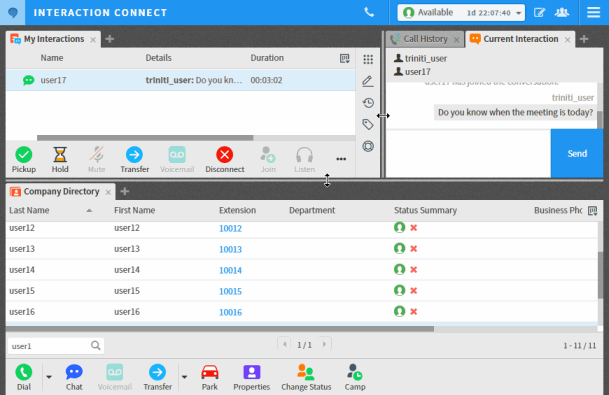Put the interaction on Hold
609x395 pixels.
(x=60, y=159)
